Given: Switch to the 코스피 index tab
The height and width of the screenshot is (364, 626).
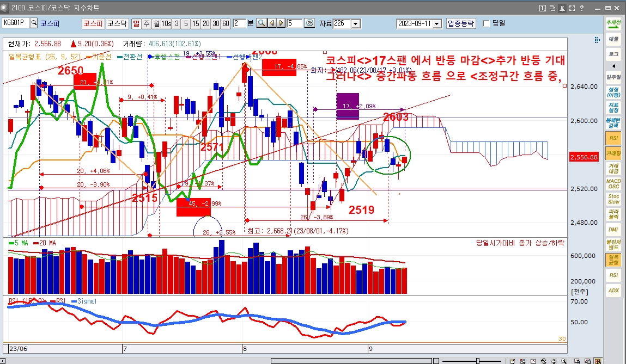Looking at the screenshot, I should click(x=93, y=23).
